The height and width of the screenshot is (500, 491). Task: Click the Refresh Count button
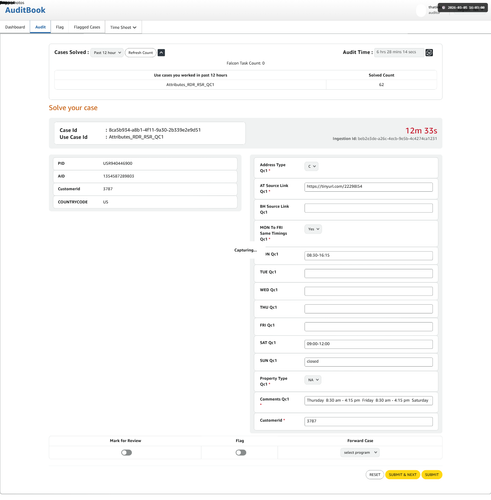[x=141, y=53]
